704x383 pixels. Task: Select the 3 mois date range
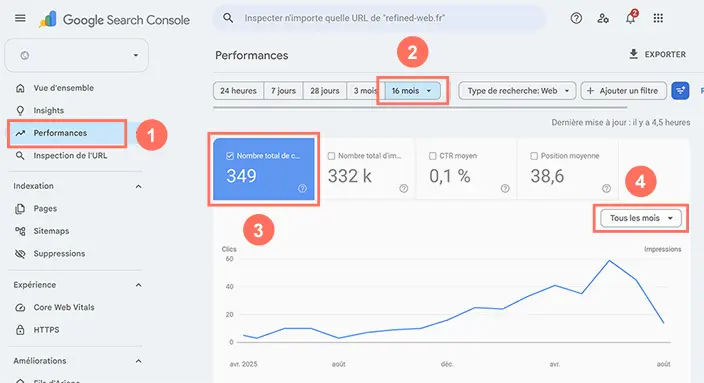tap(365, 91)
